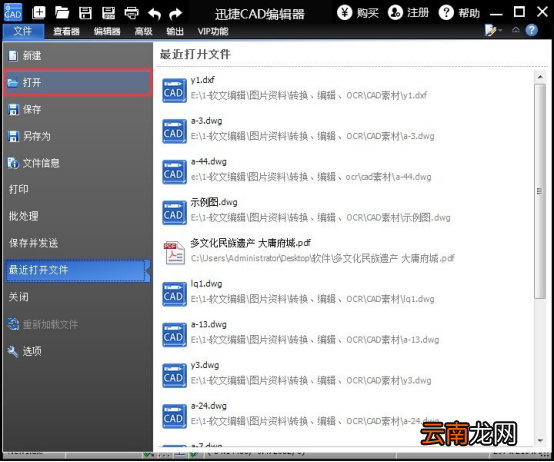The image size is (554, 462).
Task: Switch to the VIP功能 tab
Action: pos(213,31)
